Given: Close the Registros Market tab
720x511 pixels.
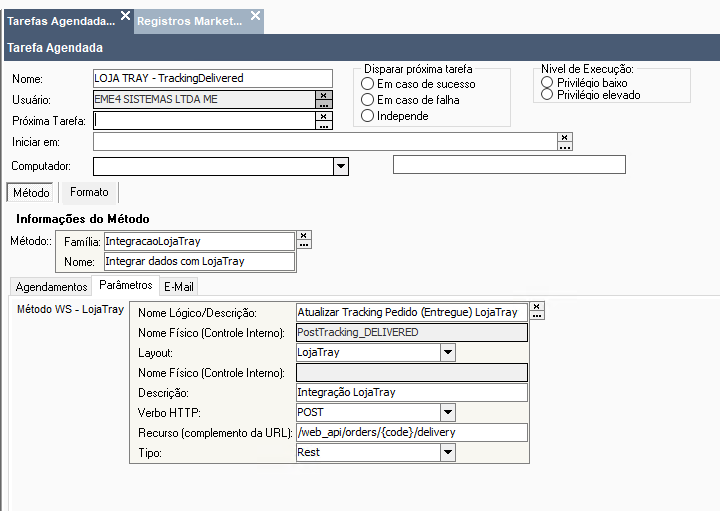Looking at the screenshot, I should coord(255,16).
